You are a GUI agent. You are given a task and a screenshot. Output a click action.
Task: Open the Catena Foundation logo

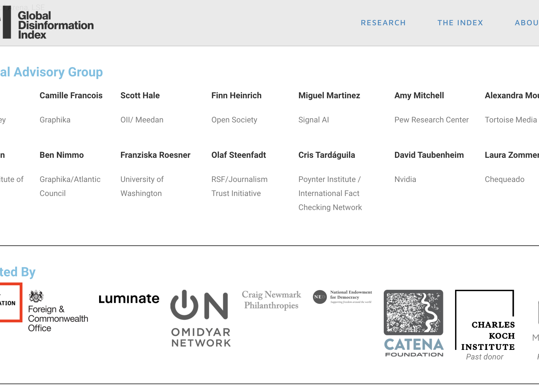[414, 323]
